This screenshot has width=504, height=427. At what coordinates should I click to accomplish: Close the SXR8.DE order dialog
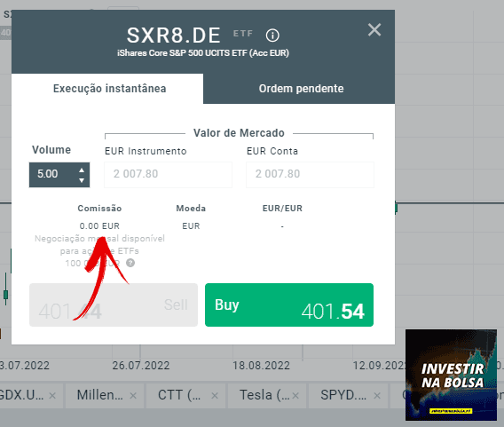coord(374,30)
